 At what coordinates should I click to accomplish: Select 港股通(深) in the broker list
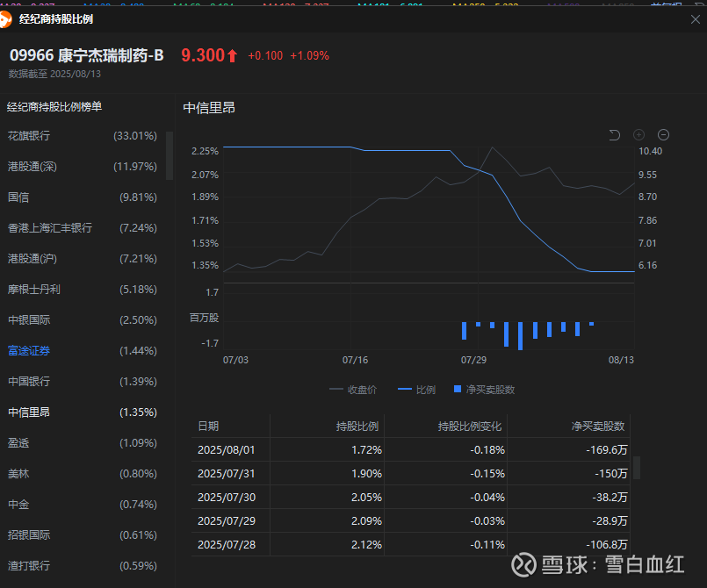tap(83, 167)
